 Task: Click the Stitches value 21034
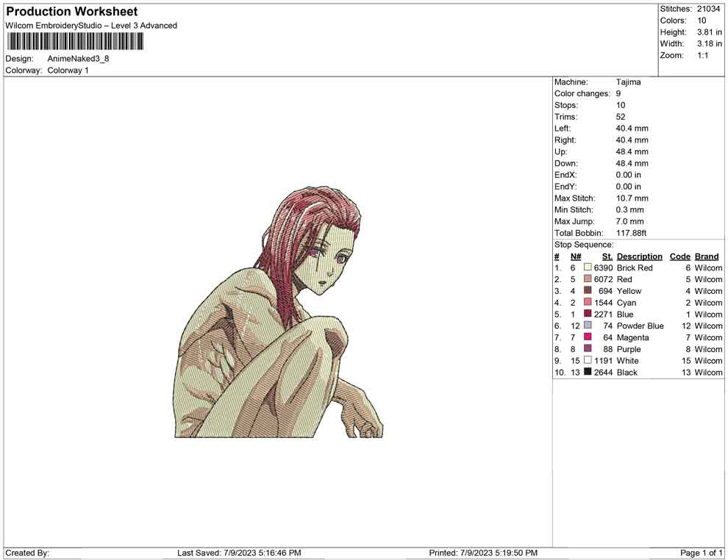pyautogui.click(x=708, y=9)
